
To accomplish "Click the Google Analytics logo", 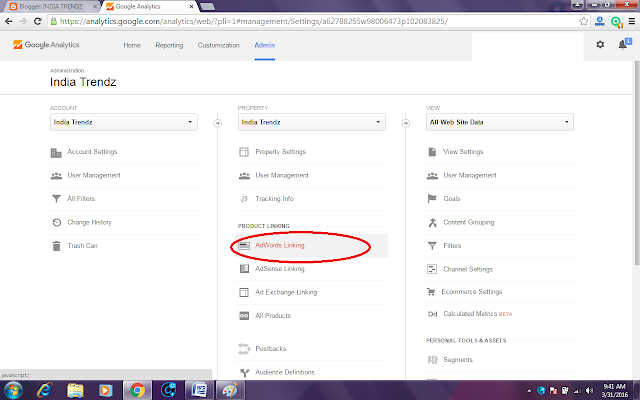I will 46,44.
